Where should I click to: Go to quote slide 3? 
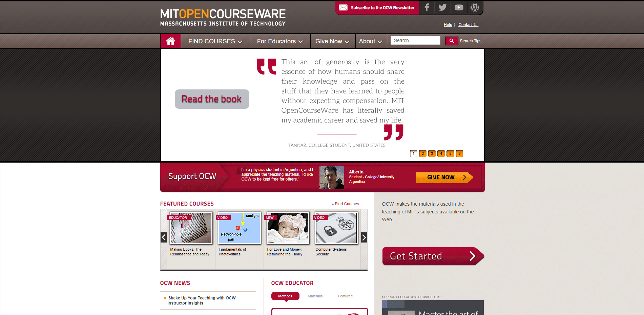[x=432, y=153]
